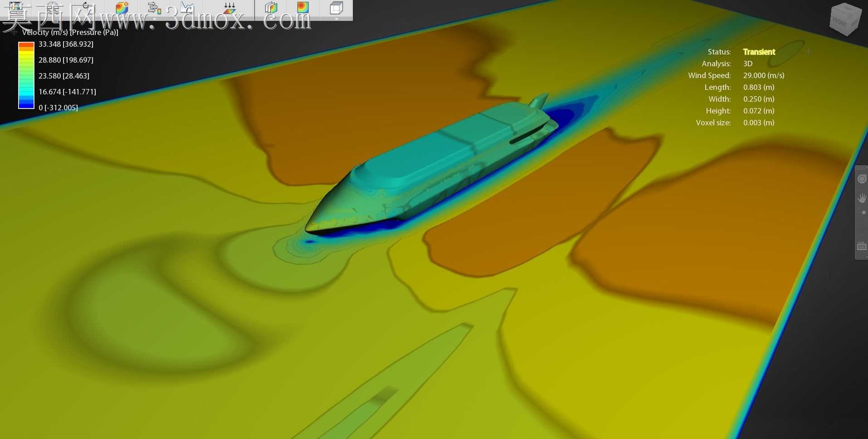The image size is (868, 439).
Task: Click the velocity color scale bar
Action: (x=26, y=75)
